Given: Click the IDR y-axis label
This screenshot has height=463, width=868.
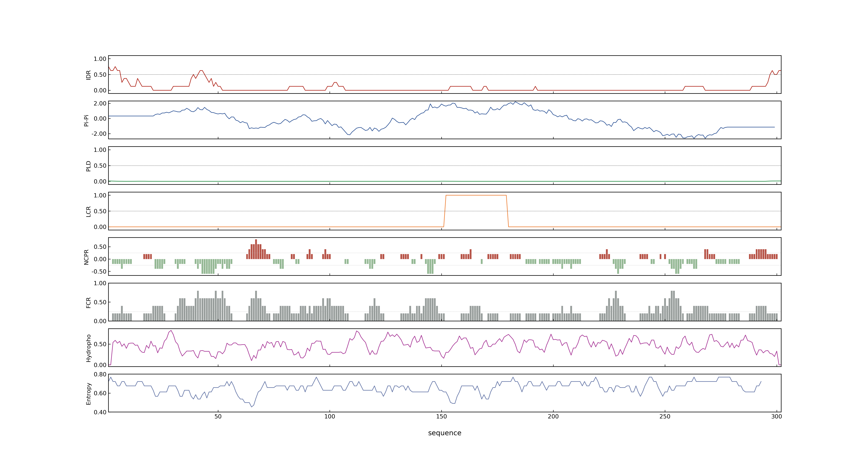Looking at the screenshot, I should click(89, 75).
